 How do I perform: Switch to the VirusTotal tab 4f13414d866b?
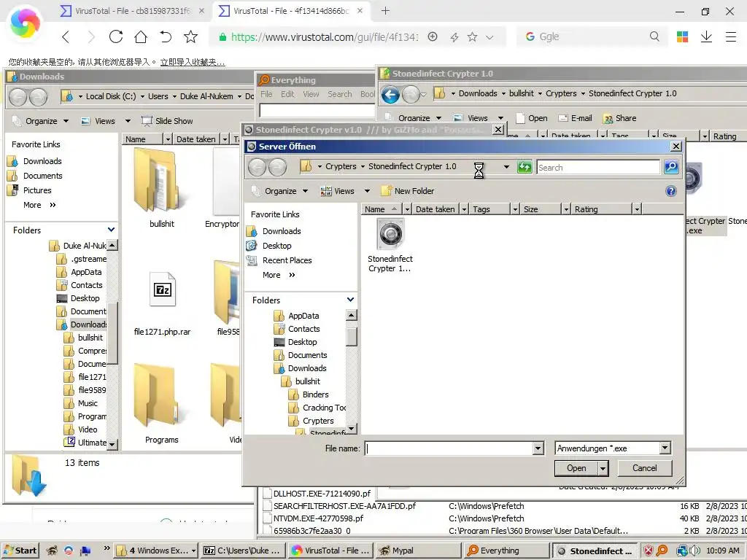pos(290,10)
